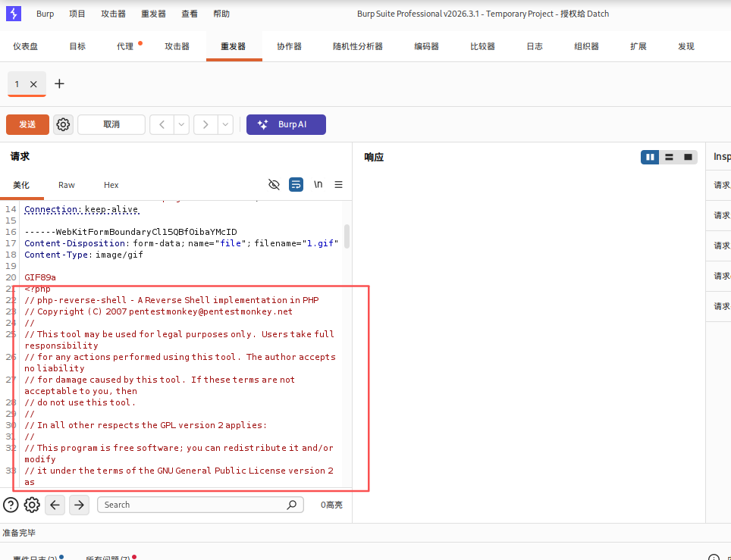
Task: Open the 攻击器 menu
Action: click(113, 14)
